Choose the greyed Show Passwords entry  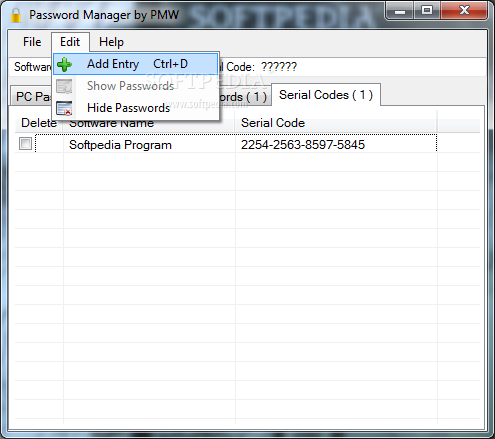(x=136, y=86)
